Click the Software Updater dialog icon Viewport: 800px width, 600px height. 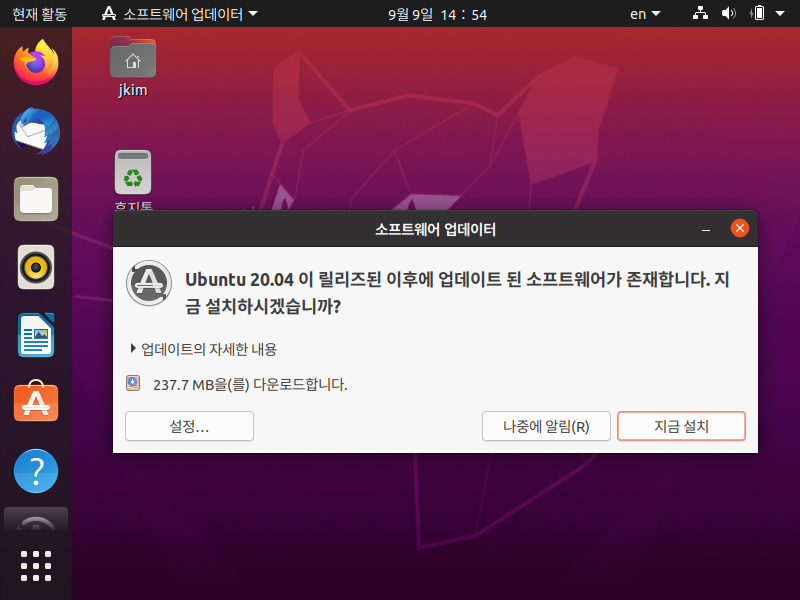point(148,283)
